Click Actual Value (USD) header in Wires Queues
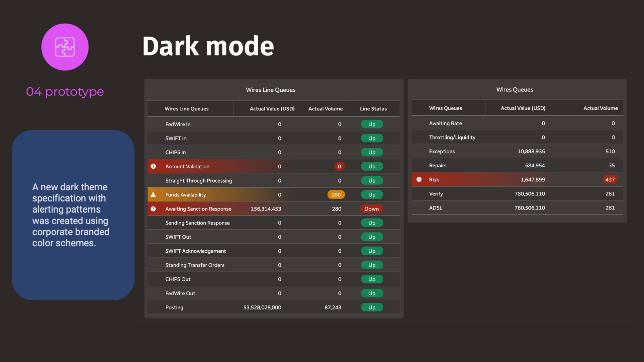This screenshot has height=362, width=644. point(523,108)
